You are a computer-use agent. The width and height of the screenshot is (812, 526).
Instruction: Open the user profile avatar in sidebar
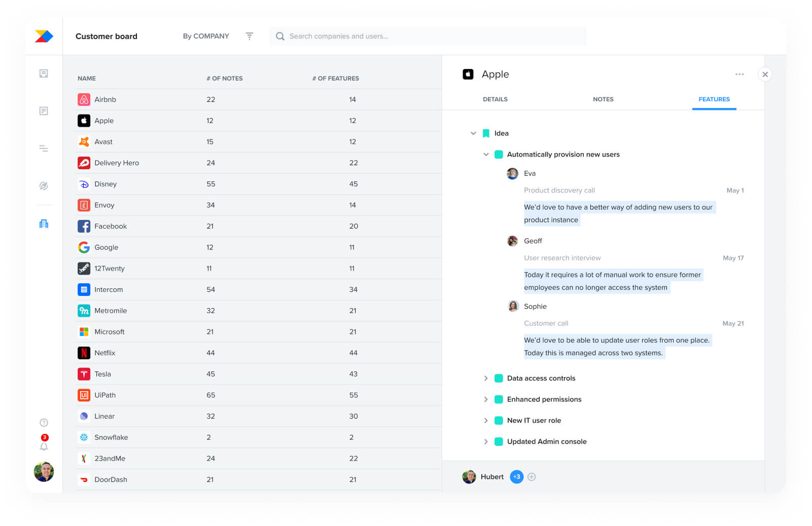44,472
